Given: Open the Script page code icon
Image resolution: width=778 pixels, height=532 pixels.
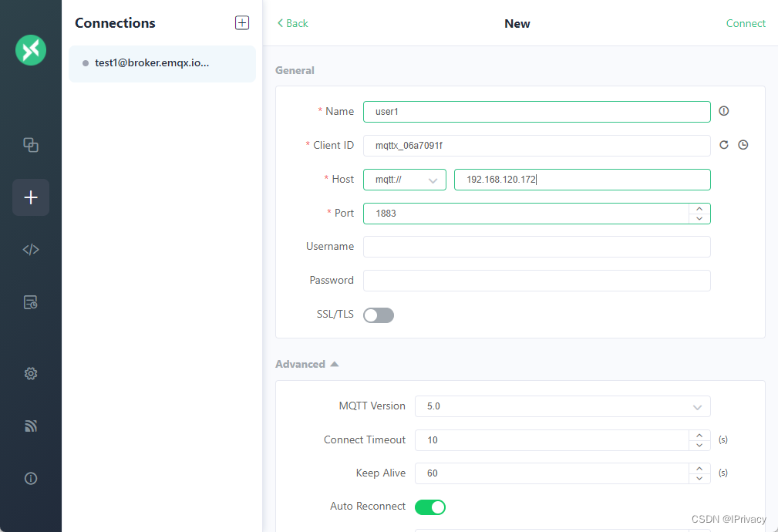Looking at the screenshot, I should (31, 249).
